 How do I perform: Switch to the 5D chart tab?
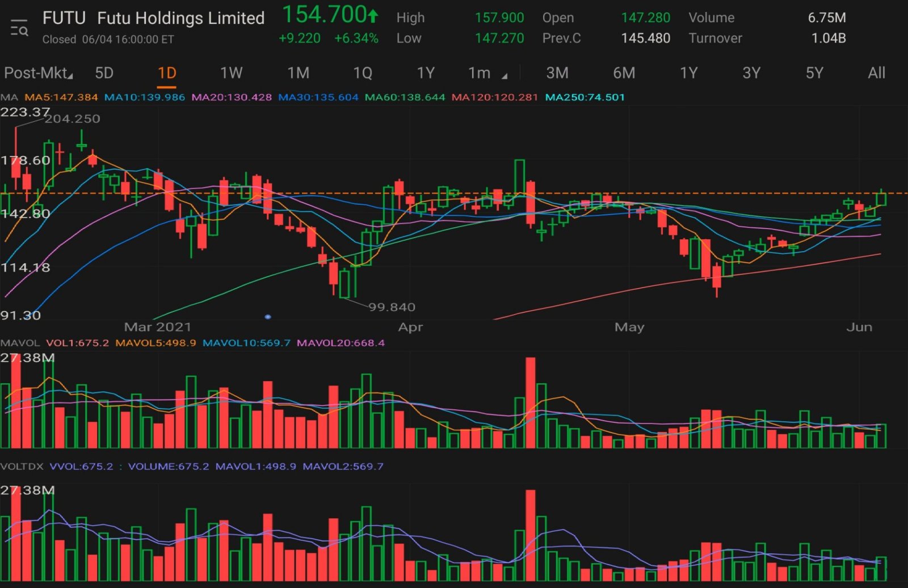pyautogui.click(x=104, y=73)
